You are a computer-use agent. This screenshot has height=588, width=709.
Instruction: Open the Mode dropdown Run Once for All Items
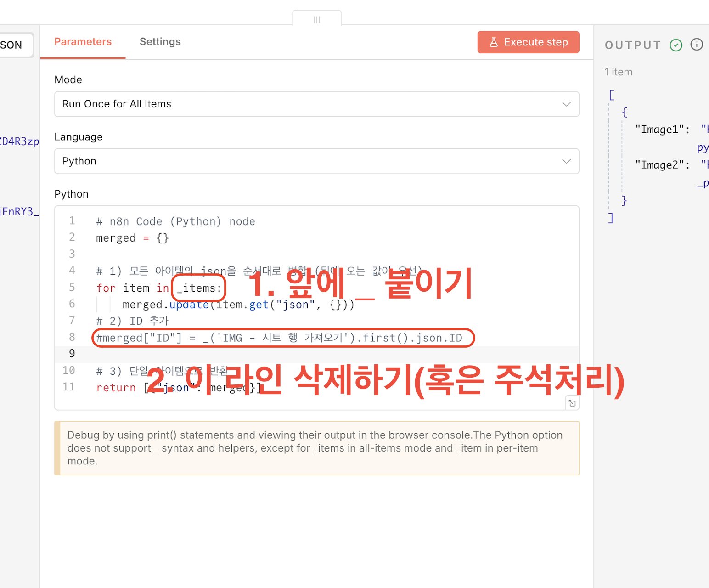317,104
